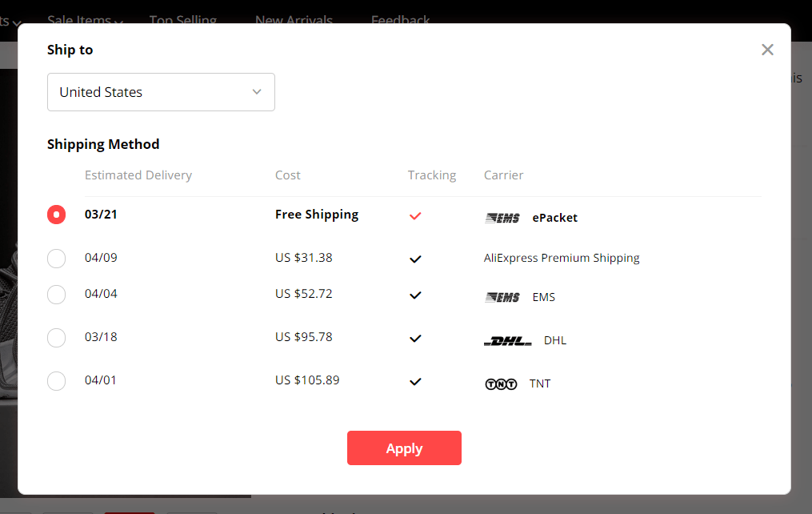This screenshot has height=514, width=812.
Task: Open the United States country dropdown
Action: click(161, 92)
